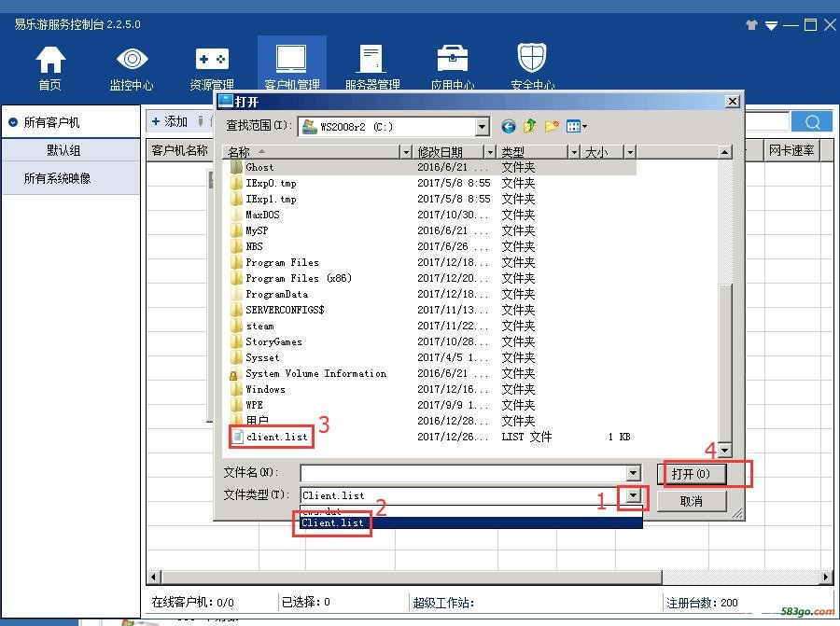
Task: Click the + 添加 toolbar button
Action: [x=170, y=121]
